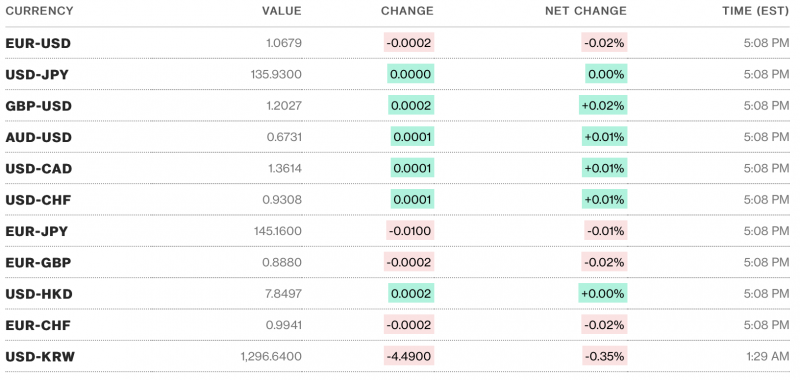This screenshot has height=380, width=800.
Task: Click the -4.4900 change badge for USD-KRW
Action: (409, 356)
